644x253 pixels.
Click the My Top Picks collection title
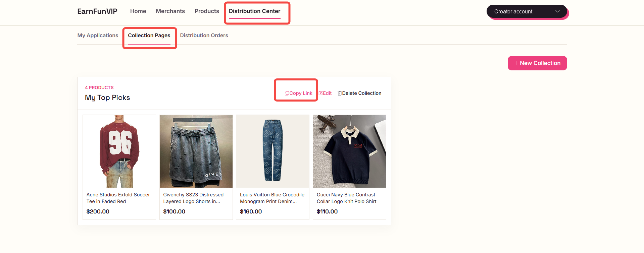coord(107,98)
